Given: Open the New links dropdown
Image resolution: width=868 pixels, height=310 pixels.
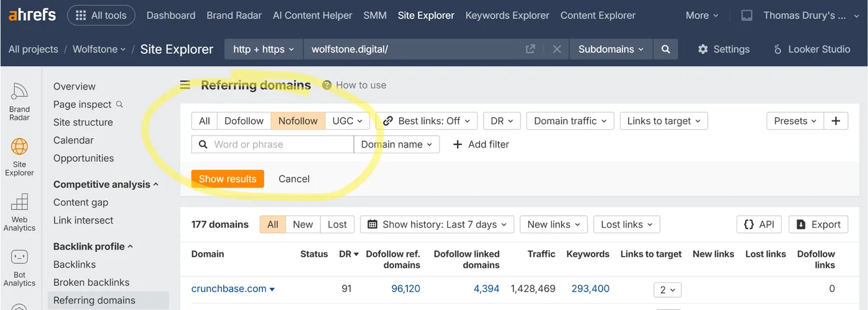Looking at the screenshot, I should (x=554, y=224).
